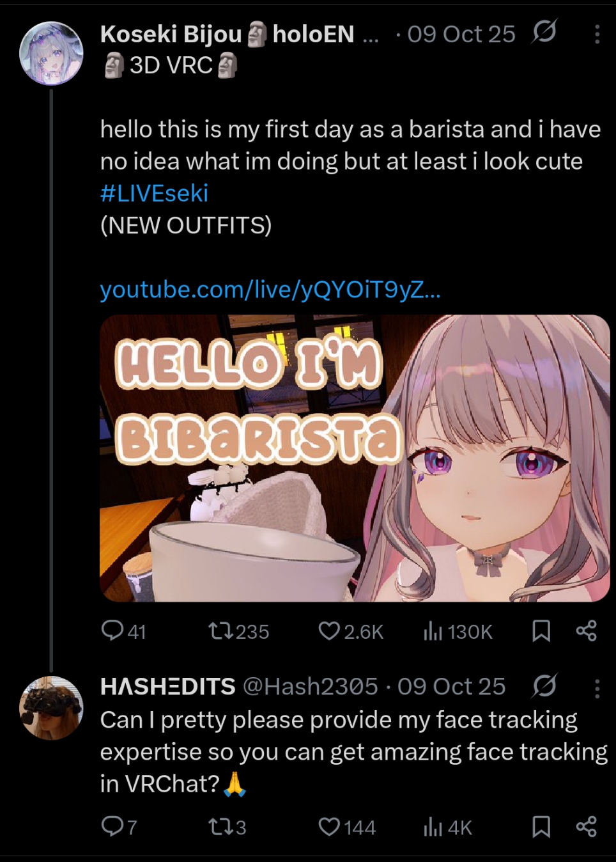Open three-dot menu on Koseki Bijou's post
The image size is (616, 862).
tap(597, 35)
